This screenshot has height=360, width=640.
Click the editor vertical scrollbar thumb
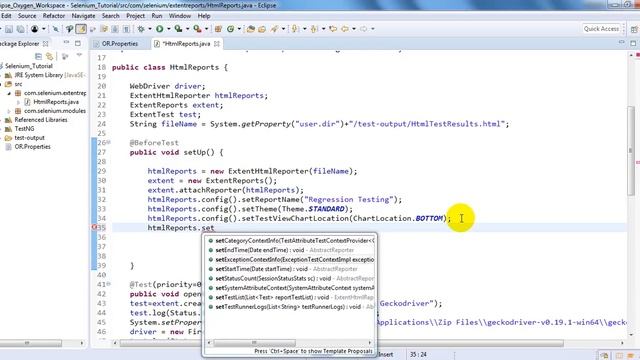coord(631,151)
